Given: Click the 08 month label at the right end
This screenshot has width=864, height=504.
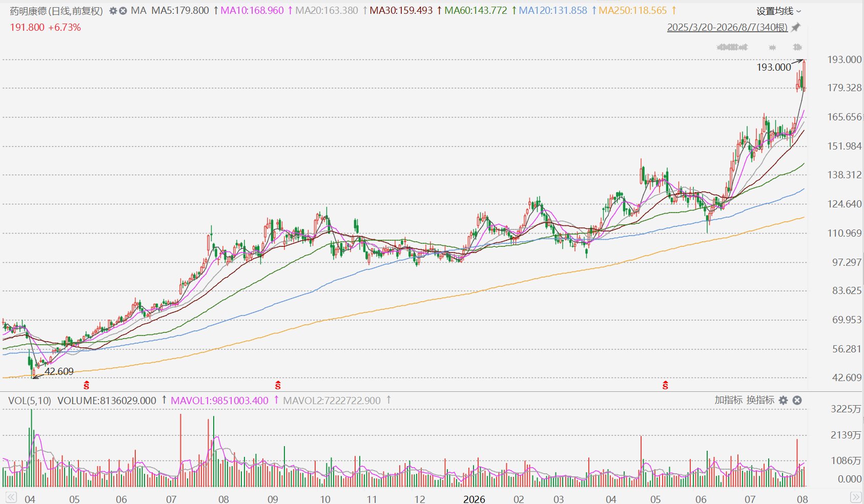Looking at the screenshot, I should 803,499.
